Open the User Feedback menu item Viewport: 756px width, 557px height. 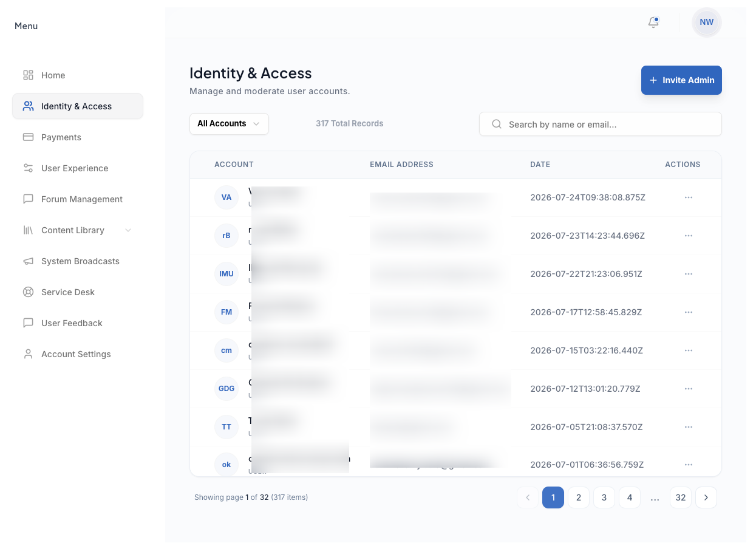point(78,323)
